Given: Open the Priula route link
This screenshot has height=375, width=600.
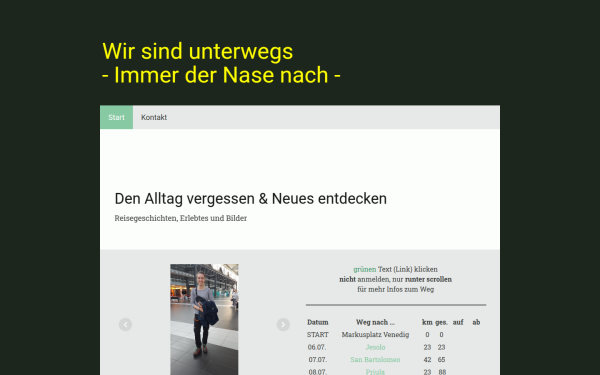Looking at the screenshot, I should click(x=375, y=372).
